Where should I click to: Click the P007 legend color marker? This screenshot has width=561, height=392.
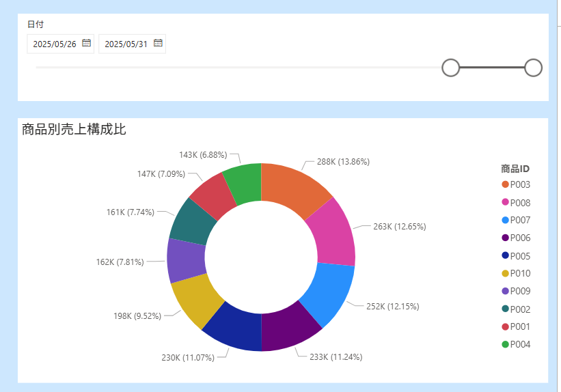coord(505,220)
